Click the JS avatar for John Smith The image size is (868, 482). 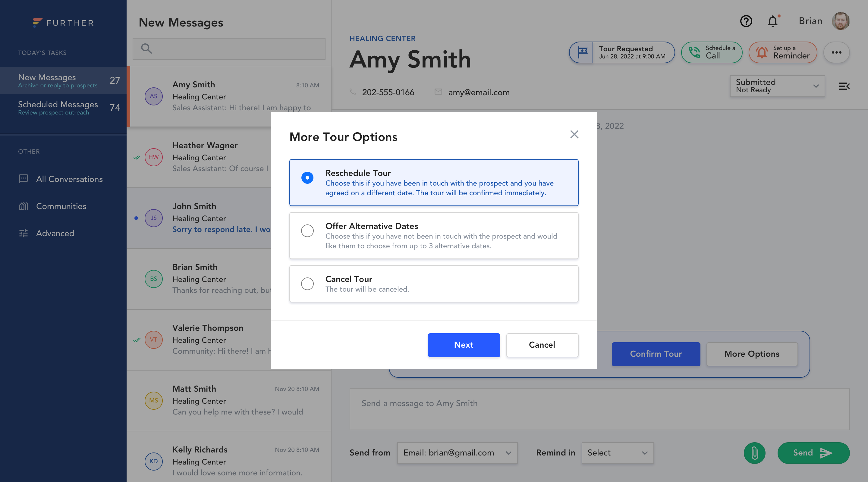pyautogui.click(x=154, y=218)
